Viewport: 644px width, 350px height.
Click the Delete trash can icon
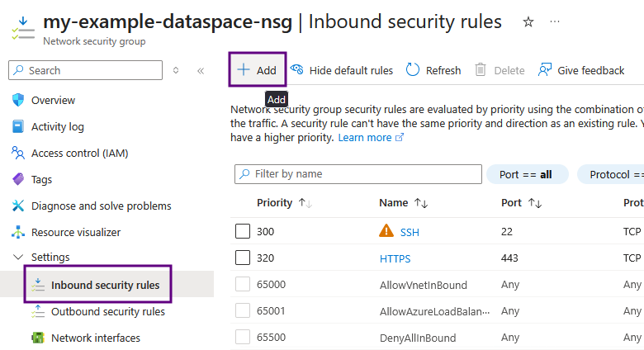click(481, 70)
